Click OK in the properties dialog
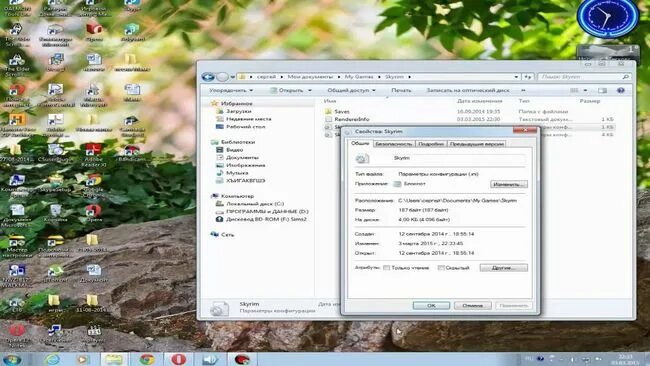 [431, 305]
